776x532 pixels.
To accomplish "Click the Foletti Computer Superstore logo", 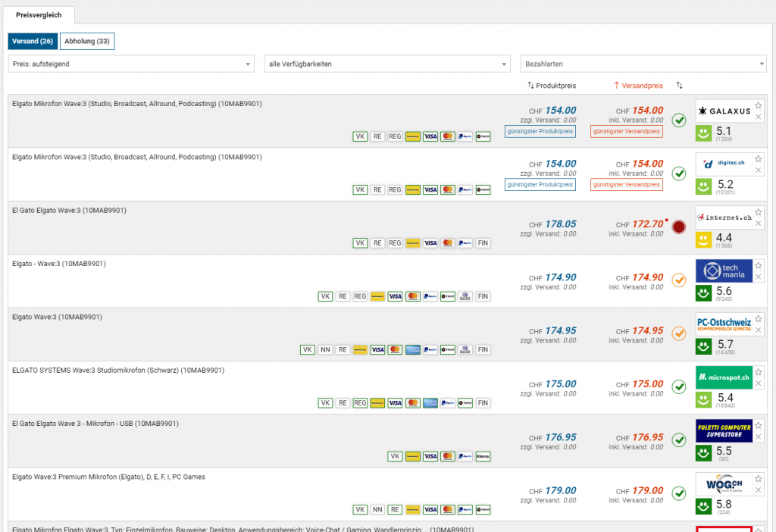I will [x=724, y=431].
